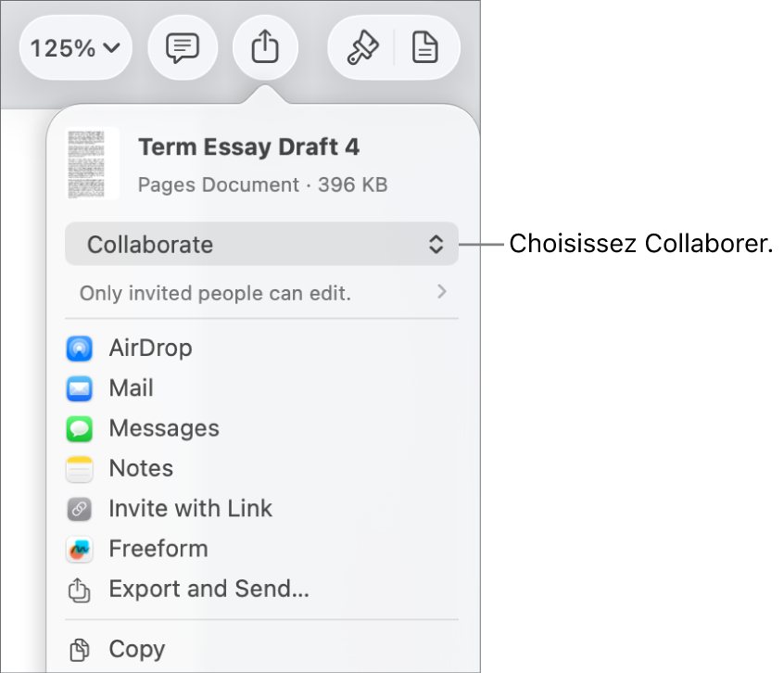The height and width of the screenshot is (673, 784).
Task: Open the Collaborate dropdown
Action: [x=261, y=245]
